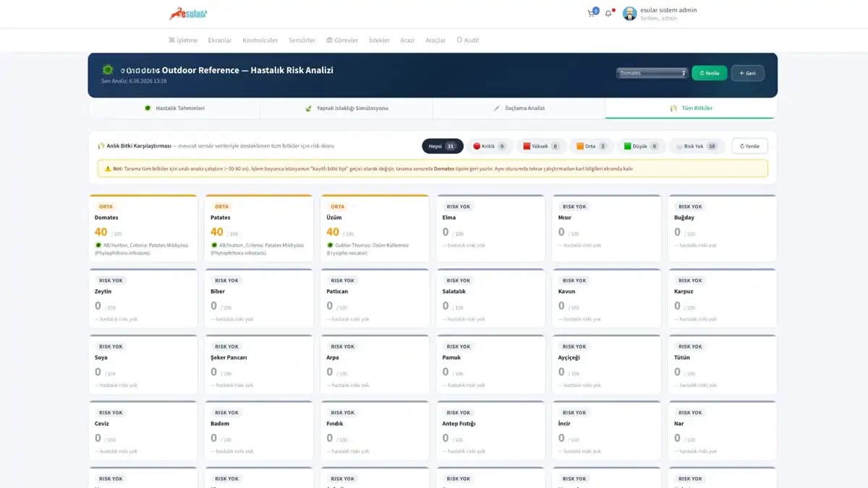The width and height of the screenshot is (868, 488).
Task: Open the shopping cart icon
Action: tap(591, 13)
